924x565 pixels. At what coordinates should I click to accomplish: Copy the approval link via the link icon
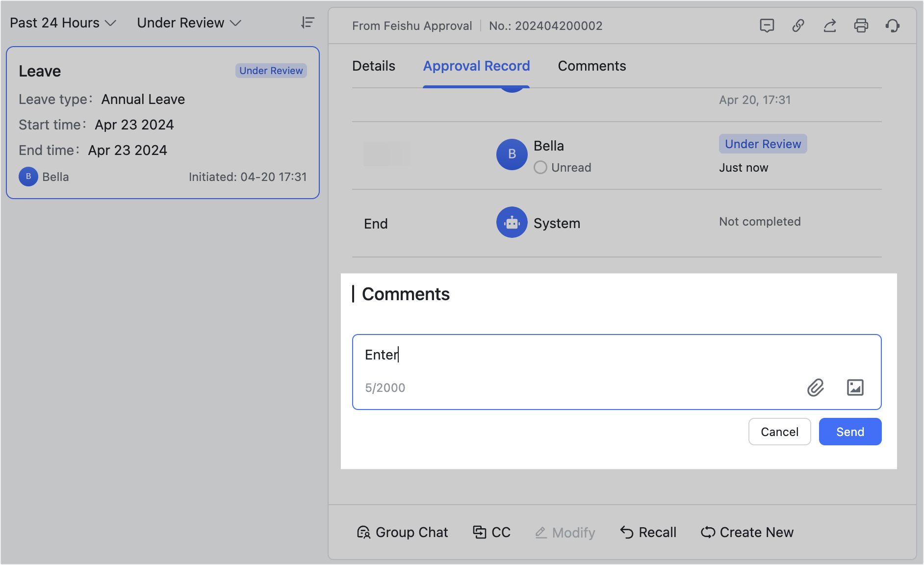click(798, 26)
